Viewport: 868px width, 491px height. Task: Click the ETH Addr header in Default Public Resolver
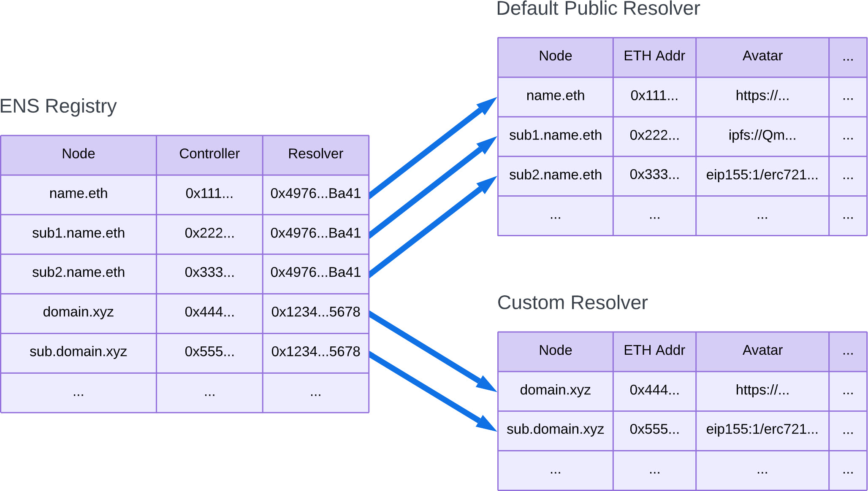(x=654, y=56)
